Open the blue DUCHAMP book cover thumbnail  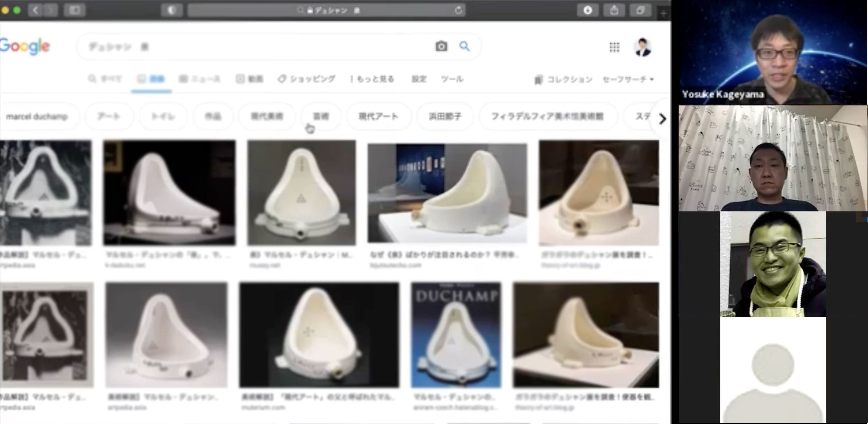pyautogui.click(x=456, y=335)
